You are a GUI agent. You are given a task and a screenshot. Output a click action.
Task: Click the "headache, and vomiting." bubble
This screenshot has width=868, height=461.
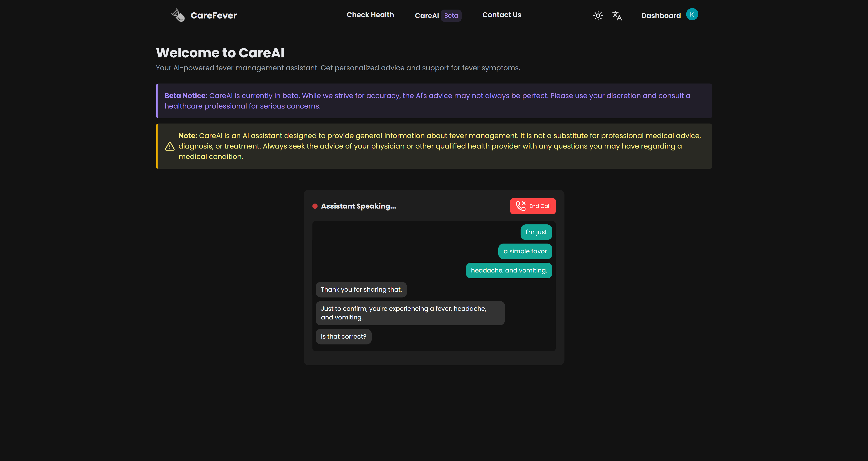(x=509, y=271)
